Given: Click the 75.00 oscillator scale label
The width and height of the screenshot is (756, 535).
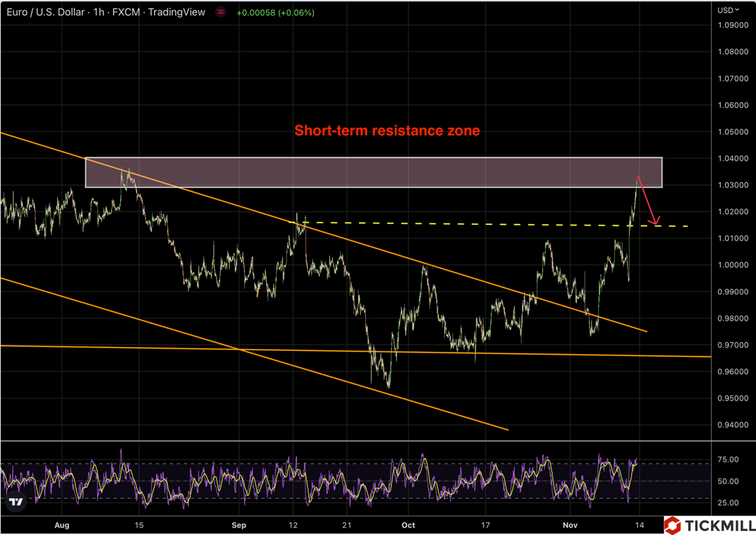Looking at the screenshot, I should pyautogui.click(x=728, y=460).
